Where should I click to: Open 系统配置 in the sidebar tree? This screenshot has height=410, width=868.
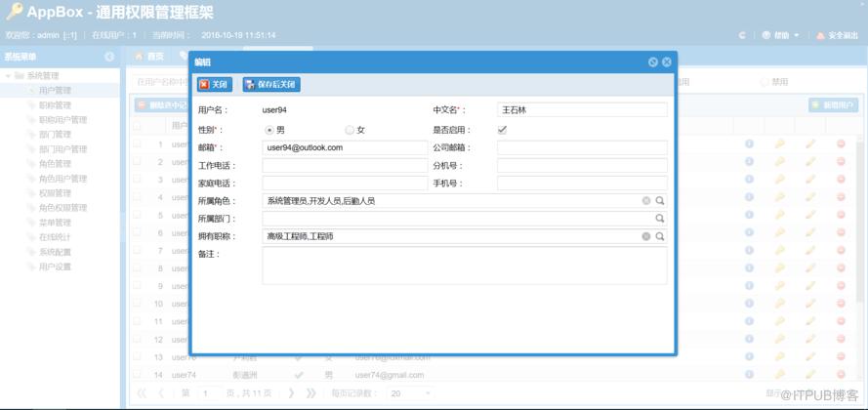tap(55, 252)
